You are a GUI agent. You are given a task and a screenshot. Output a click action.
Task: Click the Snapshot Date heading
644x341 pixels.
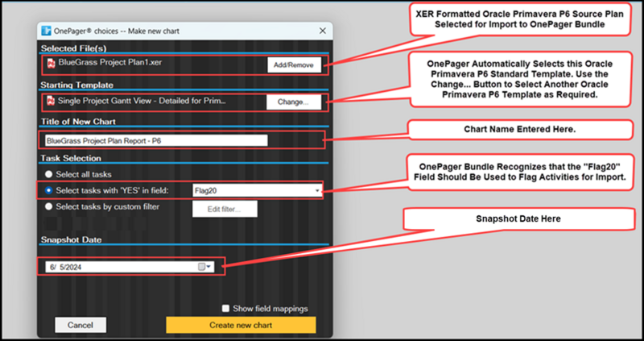[71, 239]
